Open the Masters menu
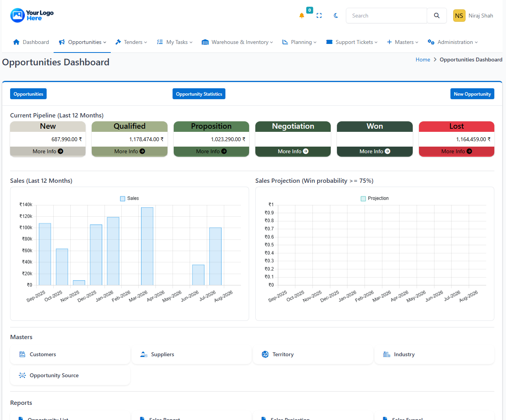506x420 pixels. pyautogui.click(x=403, y=42)
